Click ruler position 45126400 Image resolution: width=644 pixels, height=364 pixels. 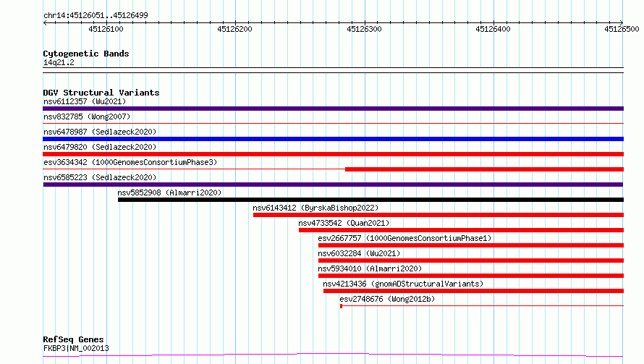click(x=493, y=29)
